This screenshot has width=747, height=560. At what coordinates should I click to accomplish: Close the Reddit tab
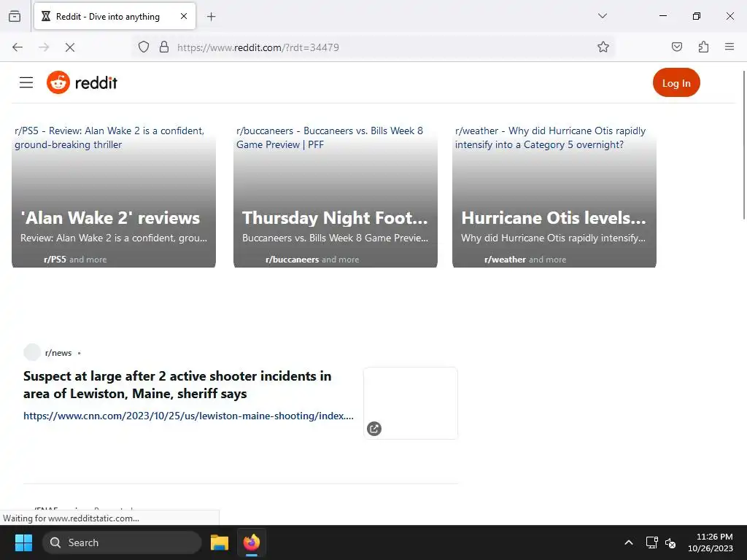pyautogui.click(x=184, y=16)
